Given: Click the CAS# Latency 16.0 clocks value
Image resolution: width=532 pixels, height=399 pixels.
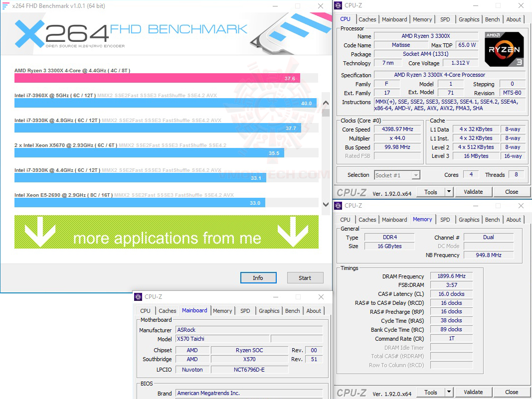Looking at the screenshot, I should pyautogui.click(x=451, y=294).
